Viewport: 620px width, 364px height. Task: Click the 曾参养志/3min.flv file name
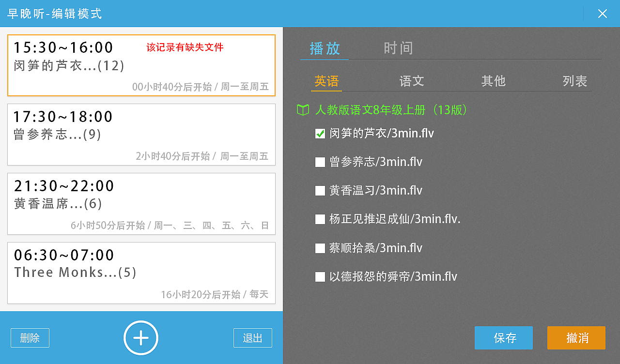click(x=376, y=162)
